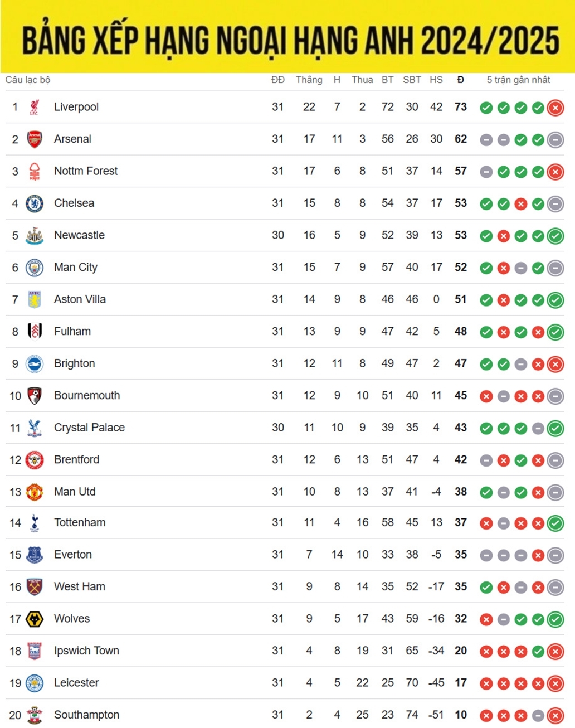The width and height of the screenshot is (575, 728).
Task: Click Newcastle's circled latest-match win icon
Action: click(555, 236)
